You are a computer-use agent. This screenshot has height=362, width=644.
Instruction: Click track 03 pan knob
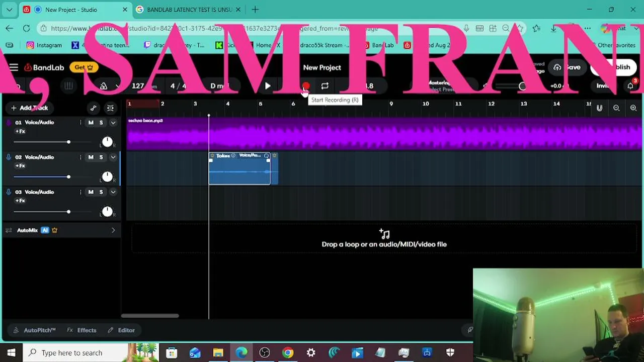click(x=107, y=212)
